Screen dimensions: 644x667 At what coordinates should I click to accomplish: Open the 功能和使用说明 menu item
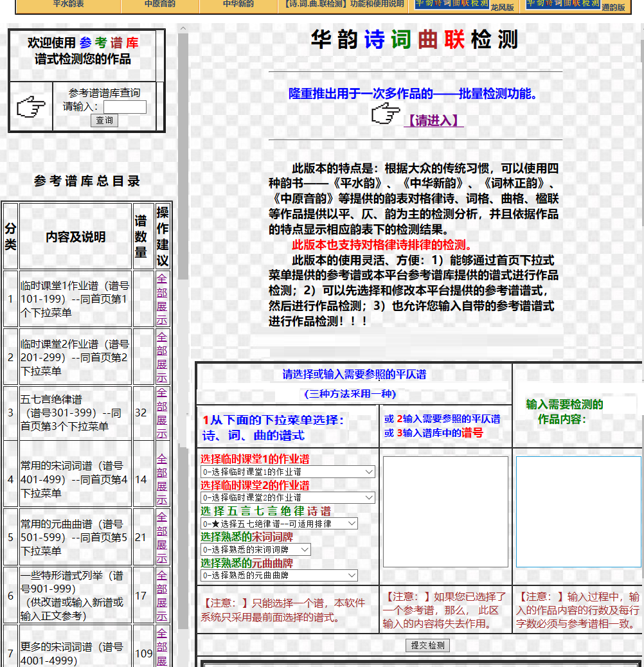344,4
